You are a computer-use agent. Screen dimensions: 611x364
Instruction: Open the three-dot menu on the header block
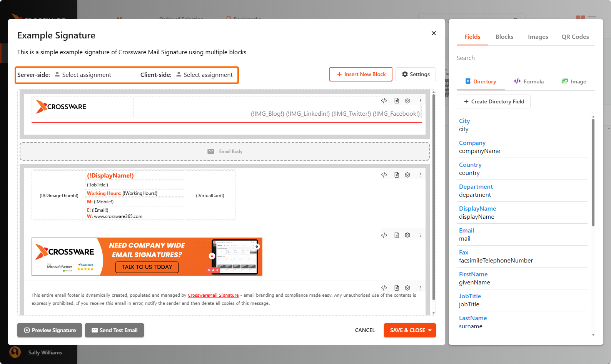tap(420, 101)
